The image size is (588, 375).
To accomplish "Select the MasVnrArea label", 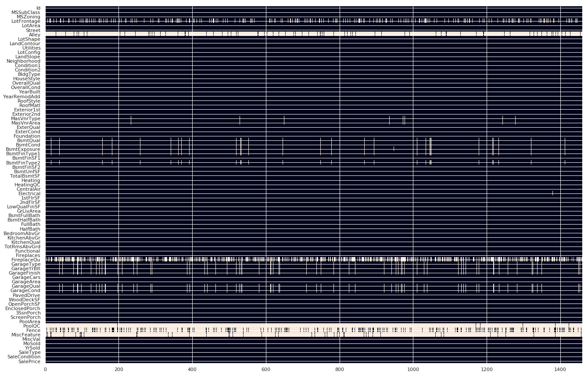I will (26, 123).
